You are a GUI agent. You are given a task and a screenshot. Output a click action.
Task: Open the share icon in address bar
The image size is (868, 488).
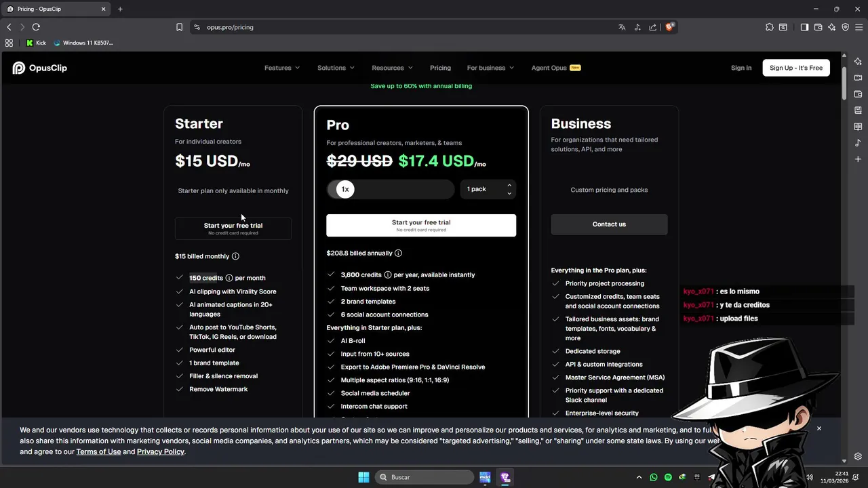coord(652,27)
